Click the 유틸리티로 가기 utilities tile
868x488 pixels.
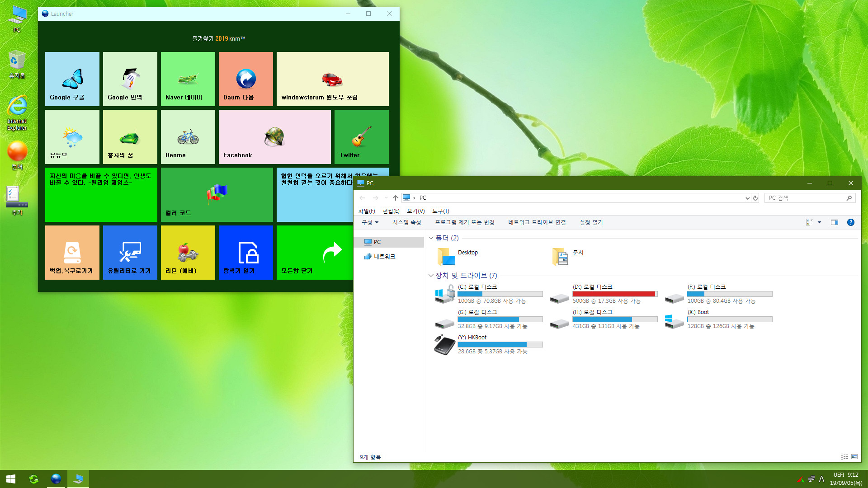[130, 253]
